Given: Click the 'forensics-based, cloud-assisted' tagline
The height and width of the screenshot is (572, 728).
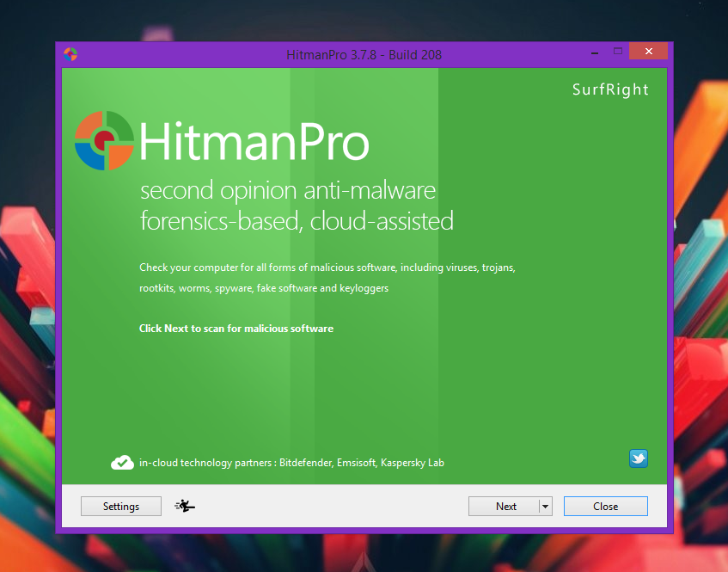Looking at the screenshot, I should click(x=297, y=221).
